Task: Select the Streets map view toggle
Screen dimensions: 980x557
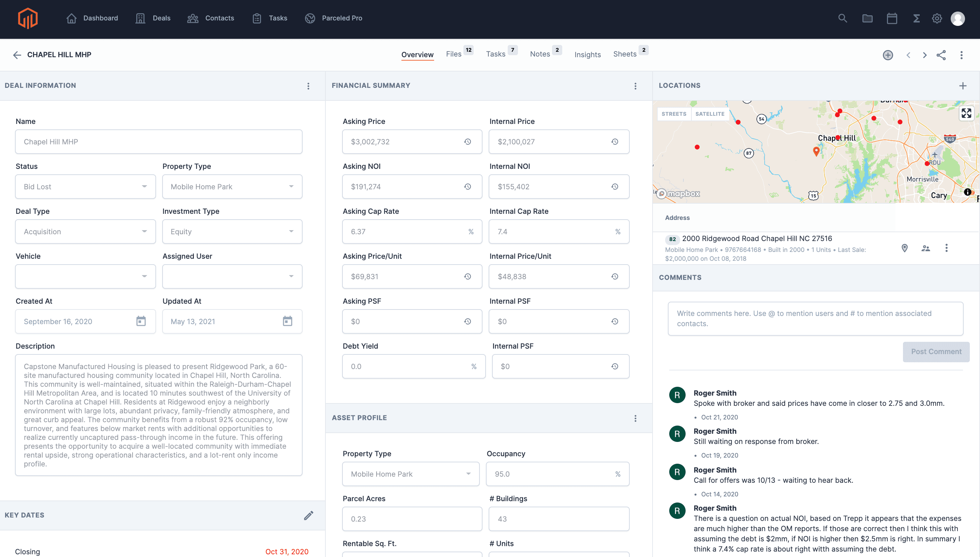Action: (674, 114)
